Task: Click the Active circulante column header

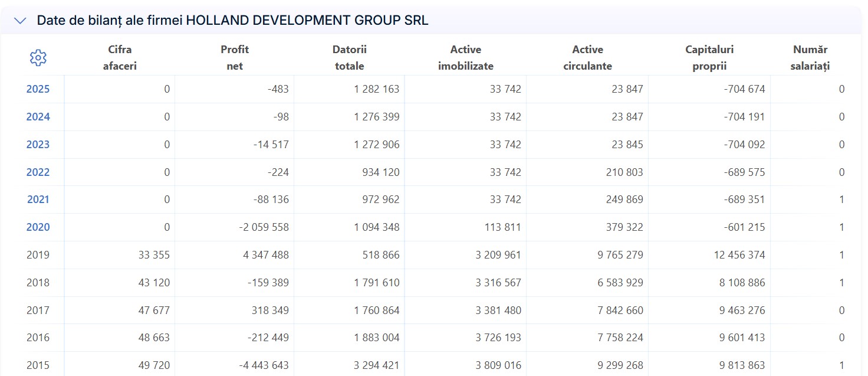Action: [x=588, y=58]
